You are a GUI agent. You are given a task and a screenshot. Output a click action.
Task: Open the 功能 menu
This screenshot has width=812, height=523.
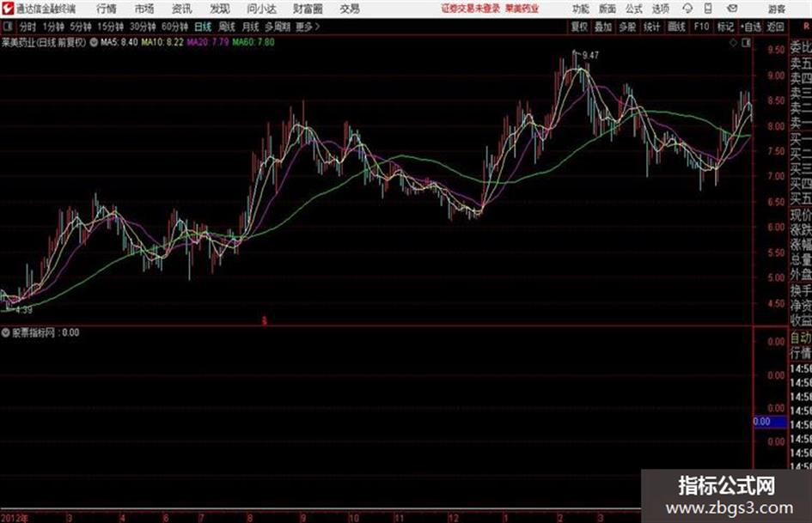[x=581, y=9]
